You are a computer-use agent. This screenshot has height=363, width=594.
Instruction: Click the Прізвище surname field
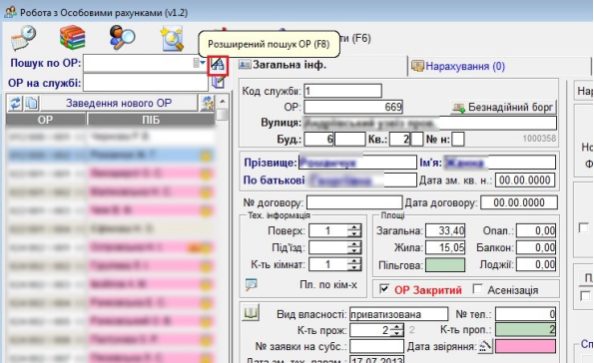click(x=357, y=162)
